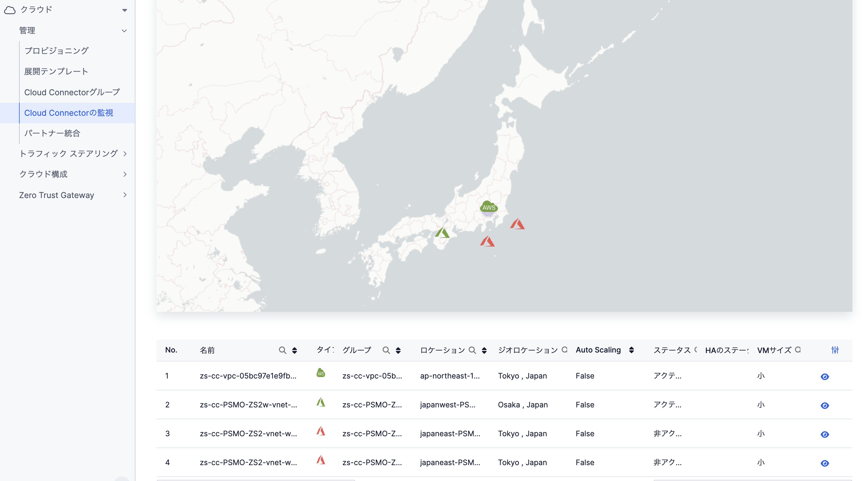Image resolution: width=868 pixels, height=481 pixels.
Task: Click search icon in the ロケーション column header
Action: [472, 350]
